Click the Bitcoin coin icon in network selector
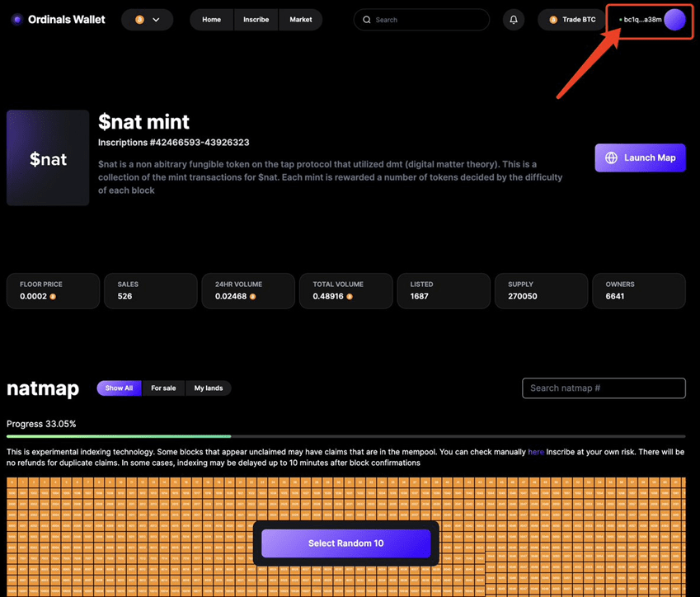Image resolution: width=700 pixels, height=597 pixels. click(x=139, y=20)
